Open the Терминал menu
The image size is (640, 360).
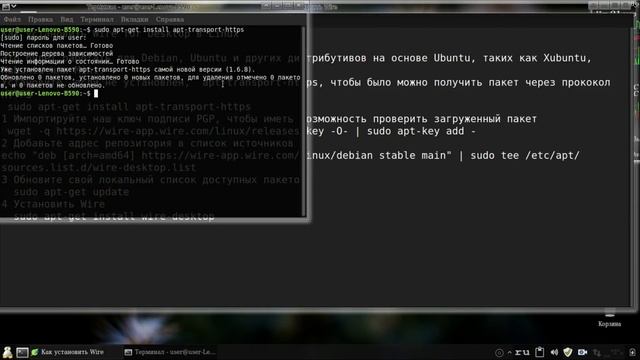click(97, 19)
